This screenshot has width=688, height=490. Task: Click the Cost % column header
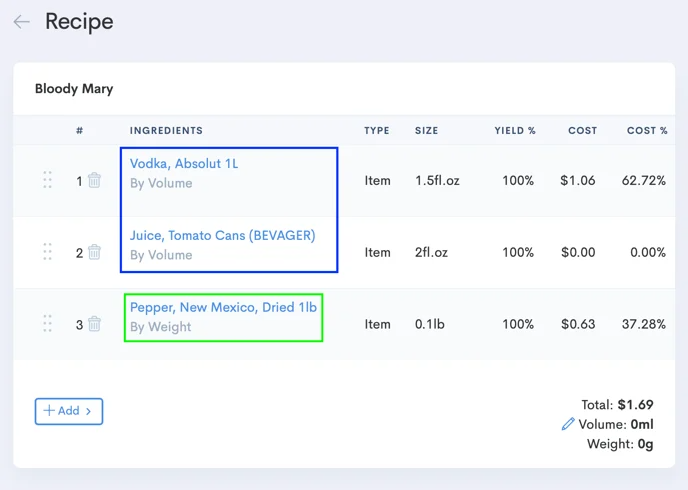click(647, 131)
